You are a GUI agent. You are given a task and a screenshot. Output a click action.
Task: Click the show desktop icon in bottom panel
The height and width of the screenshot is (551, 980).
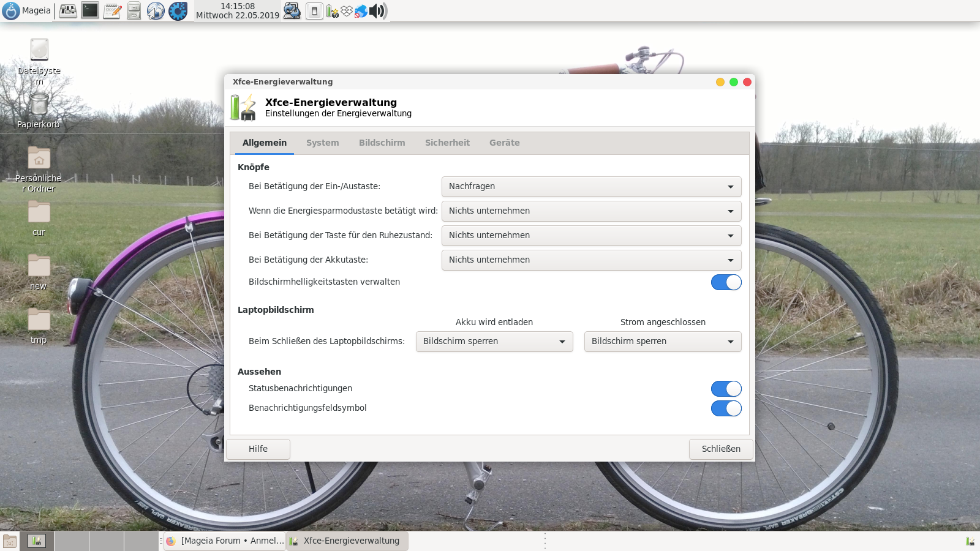pos(10,541)
